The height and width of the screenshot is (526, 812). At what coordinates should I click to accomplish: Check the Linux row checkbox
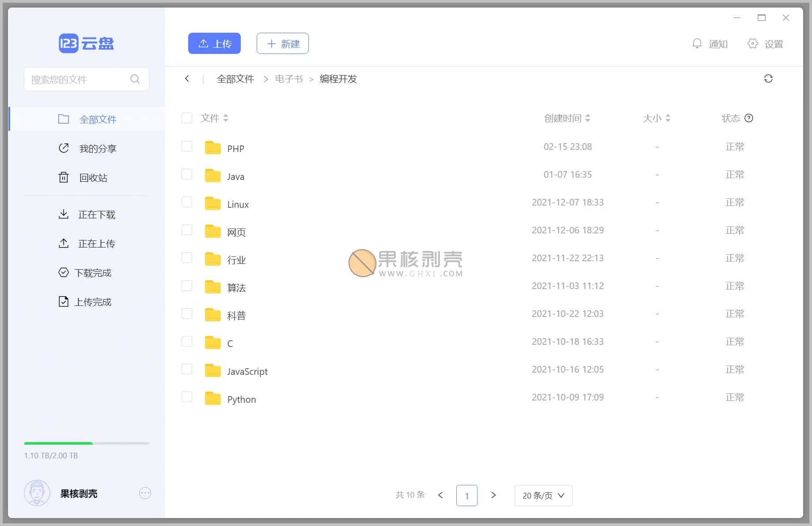(187, 202)
